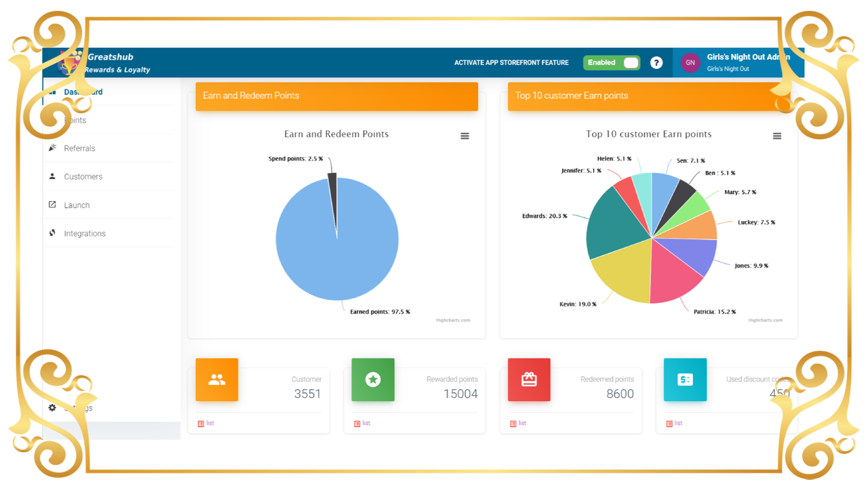
Task: Select the Dashboard icon in sidebar
Action: pos(53,91)
